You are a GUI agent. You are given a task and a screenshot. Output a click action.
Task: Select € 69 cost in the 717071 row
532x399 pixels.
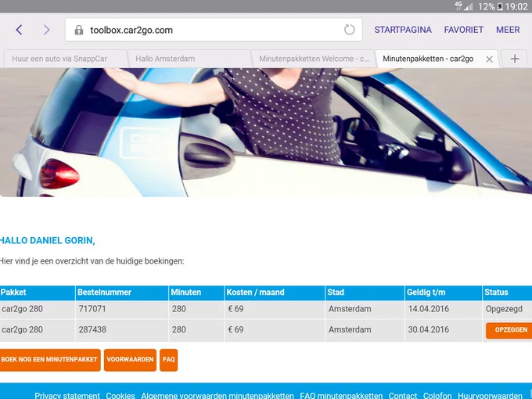275,309
